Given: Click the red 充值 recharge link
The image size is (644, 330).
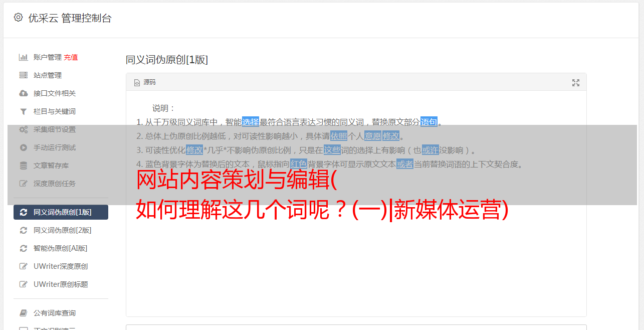Looking at the screenshot, I should [x=71, y=57].
